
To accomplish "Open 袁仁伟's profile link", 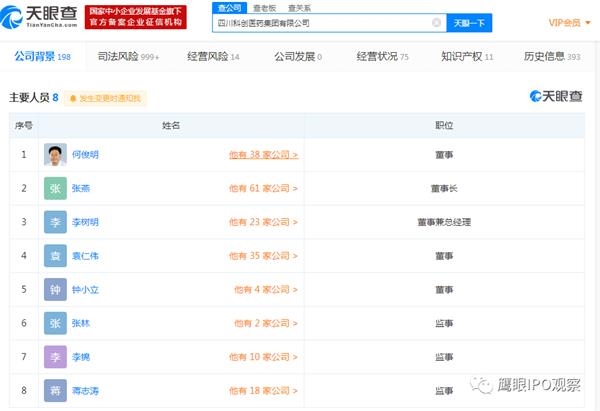I will click(85, 256).
